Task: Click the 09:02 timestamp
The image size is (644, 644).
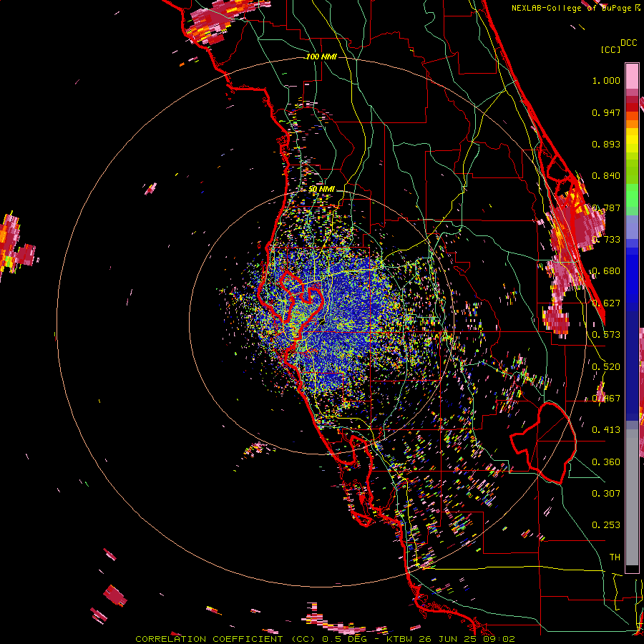Action: click(x=500, y=639)
